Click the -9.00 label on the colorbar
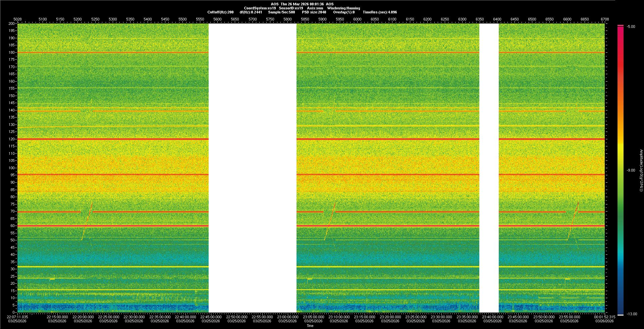This screenshot has width=644, height=329. click(631, 170)
